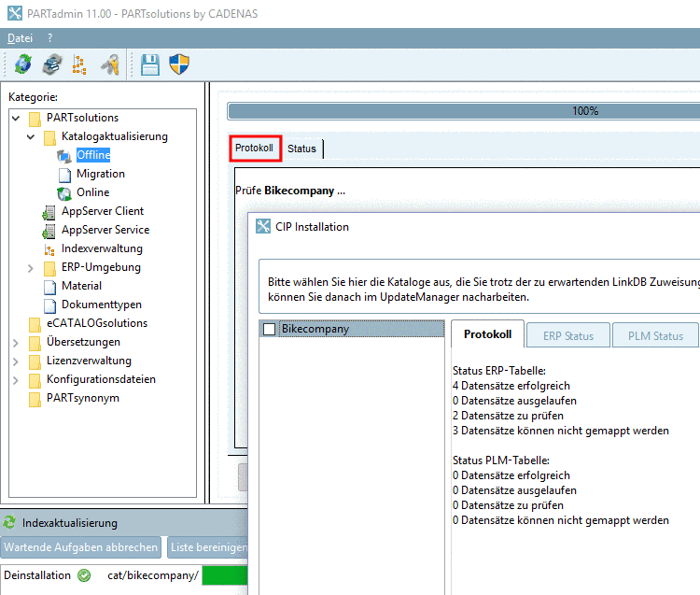700x595 pixels.
Task: Select the PARTsynonym label in the tree
Action: pos(82,399)
